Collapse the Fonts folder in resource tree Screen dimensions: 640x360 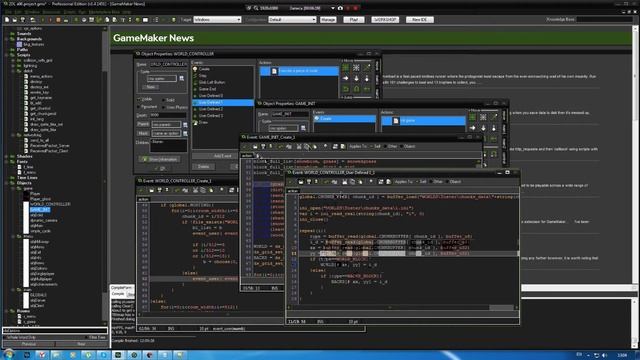(7, 162)
